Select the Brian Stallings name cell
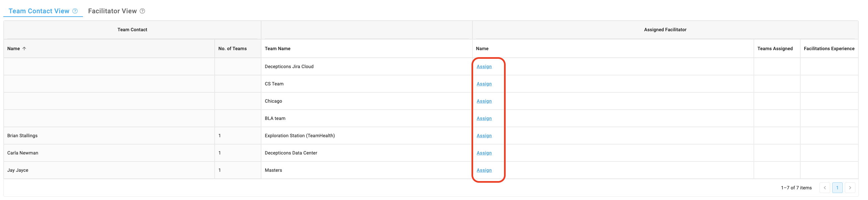The height and width of the screenshot is (200, 868). [x=109, y=136]
